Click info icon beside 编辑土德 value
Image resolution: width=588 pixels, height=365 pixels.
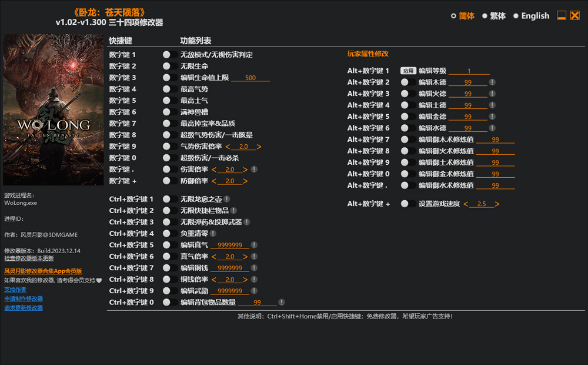(492, 105)
